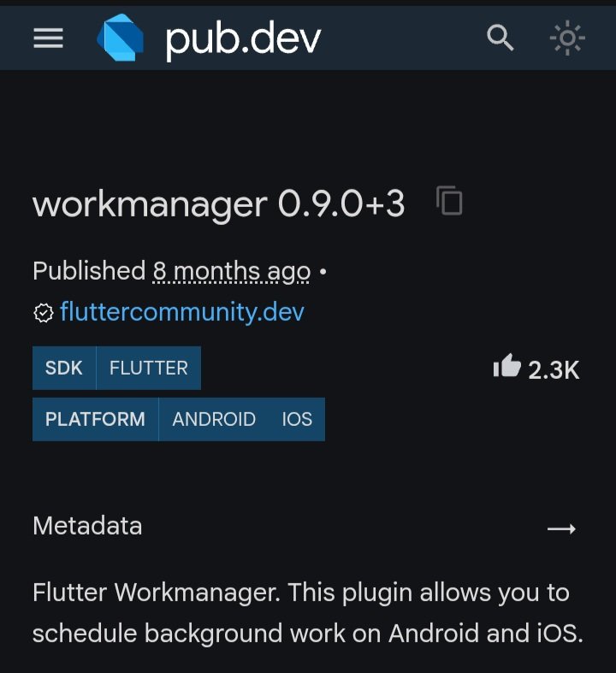Select the SDK tag label

pyautogui.click(x=64, y=368)
